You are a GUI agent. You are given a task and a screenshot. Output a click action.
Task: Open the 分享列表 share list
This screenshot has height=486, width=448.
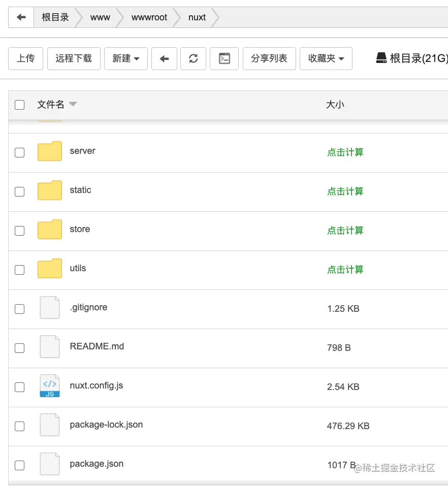point(269,58)
